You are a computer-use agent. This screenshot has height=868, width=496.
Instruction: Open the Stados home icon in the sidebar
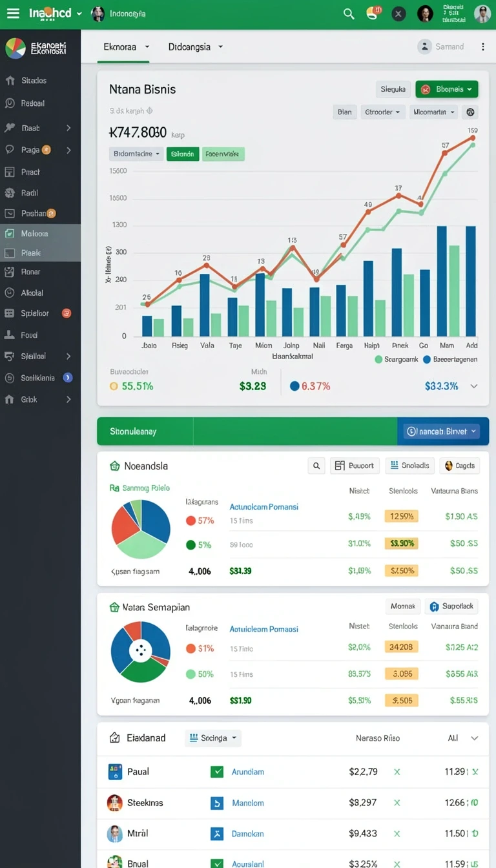(x=10, y=81)
